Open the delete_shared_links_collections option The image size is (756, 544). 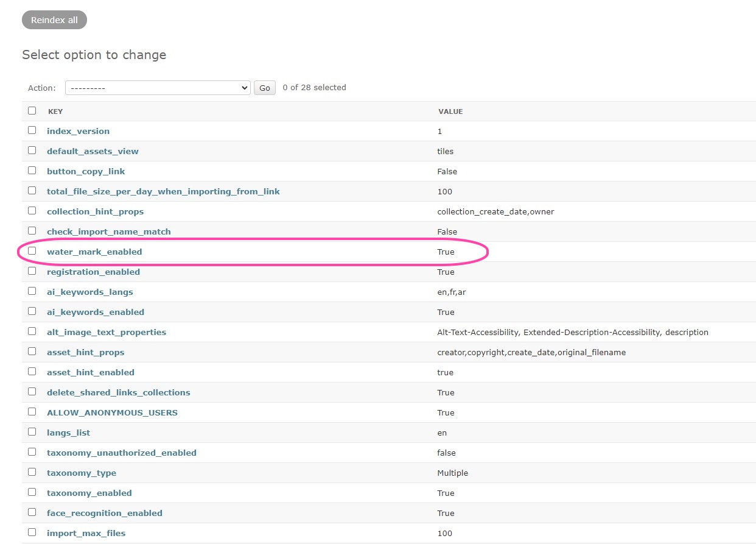point(119,392)
